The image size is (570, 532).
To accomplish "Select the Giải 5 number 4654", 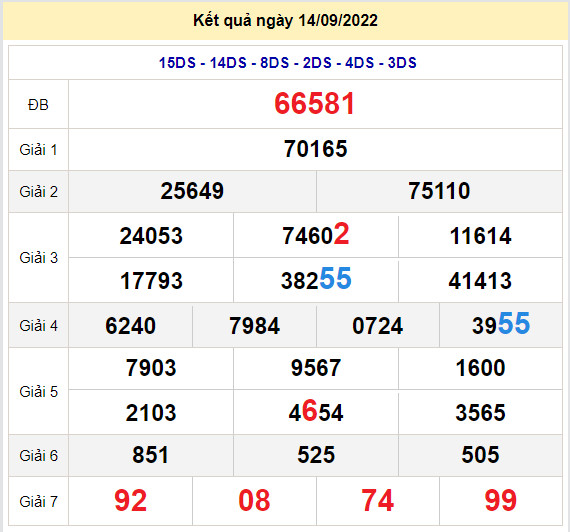I will tap(316, 411).
